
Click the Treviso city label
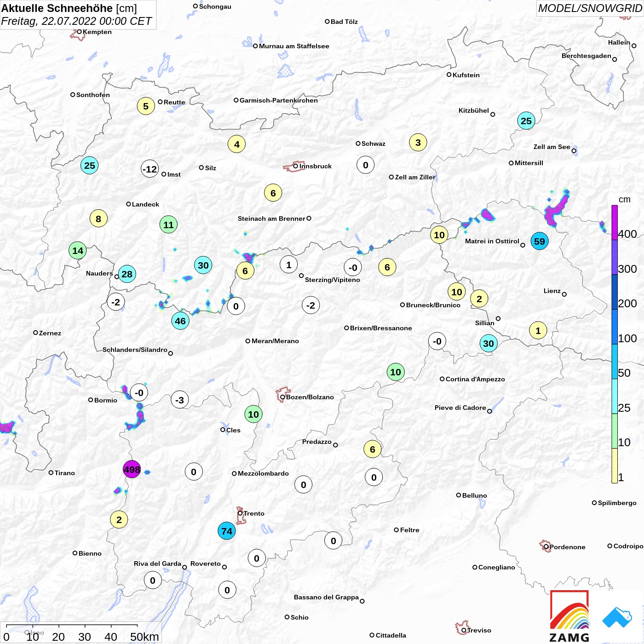click(479, 630)
